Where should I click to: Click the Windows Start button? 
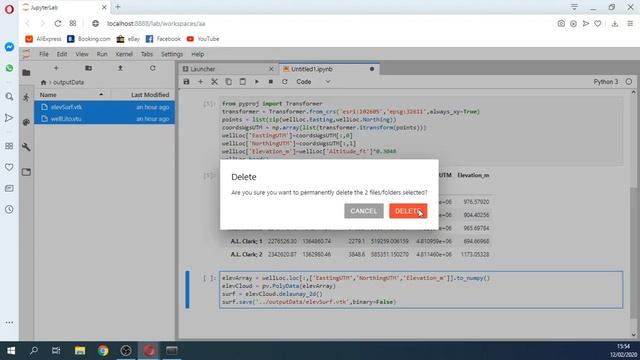[11, 351]
